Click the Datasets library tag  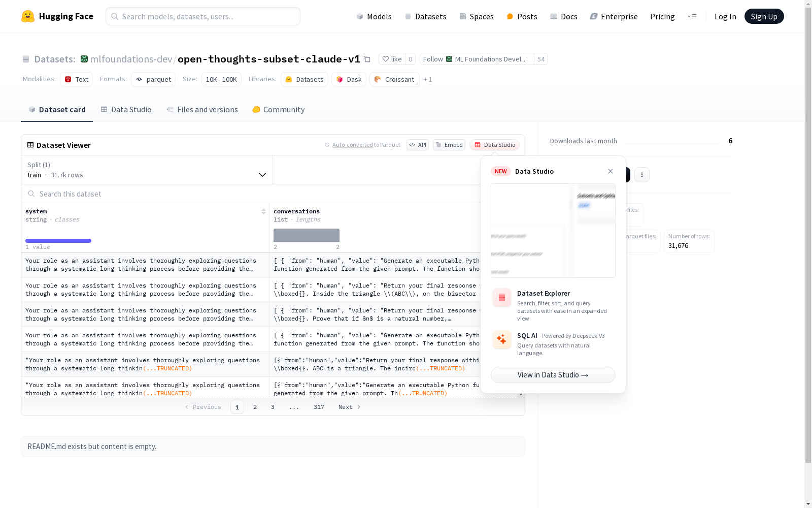tap(304, 79)
